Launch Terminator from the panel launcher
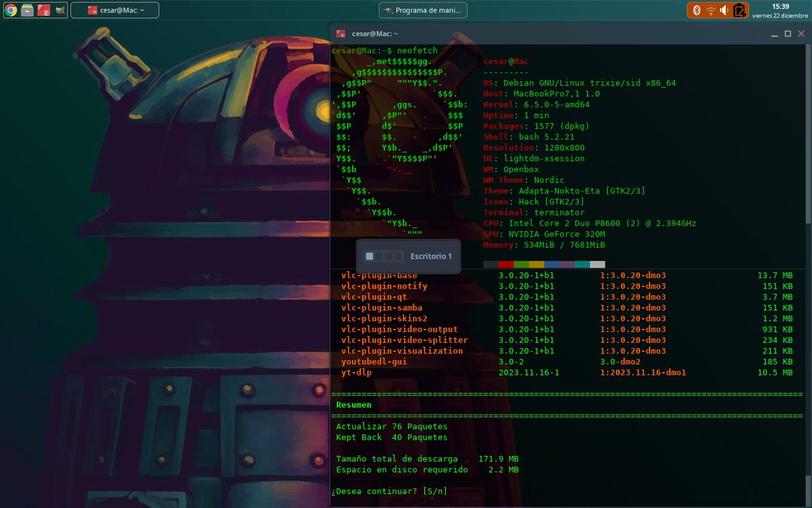Screen dimensions: 812x508 point(43,10)
